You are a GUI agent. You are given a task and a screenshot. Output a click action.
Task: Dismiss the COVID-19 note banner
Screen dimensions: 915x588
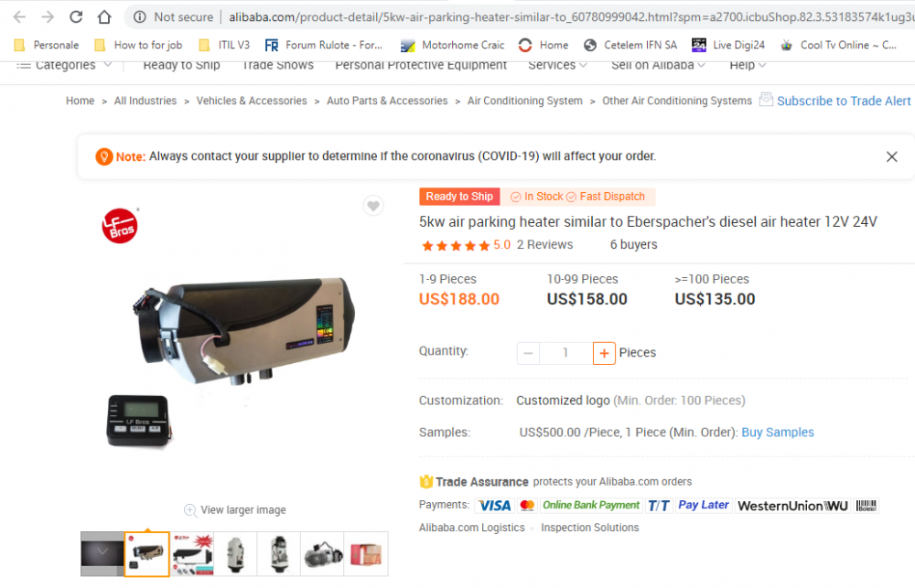click(x=891, y=156)
